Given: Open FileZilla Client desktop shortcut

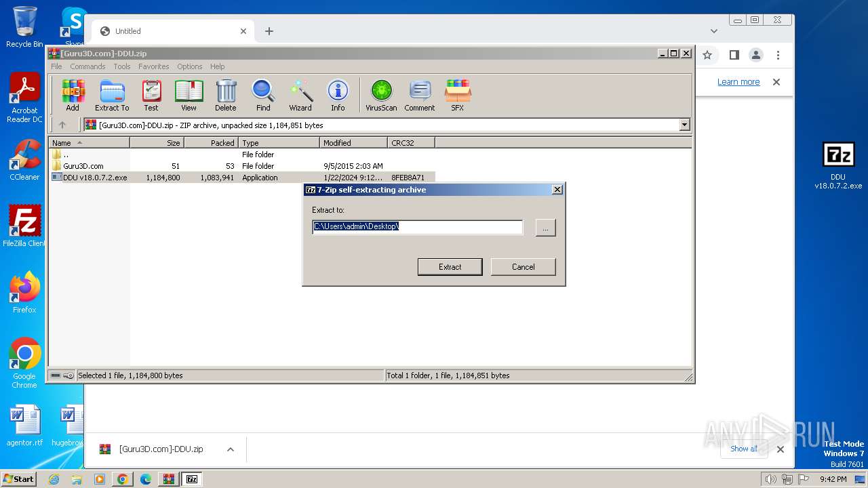Looking at the screenshot, I should pyautogui.click(x=24, y=226).
